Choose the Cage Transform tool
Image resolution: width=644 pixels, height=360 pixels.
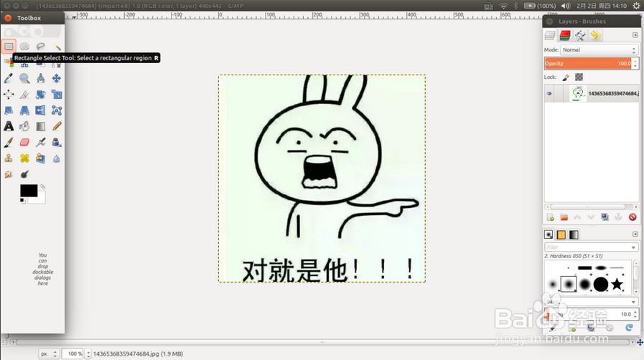click(57, 110)
